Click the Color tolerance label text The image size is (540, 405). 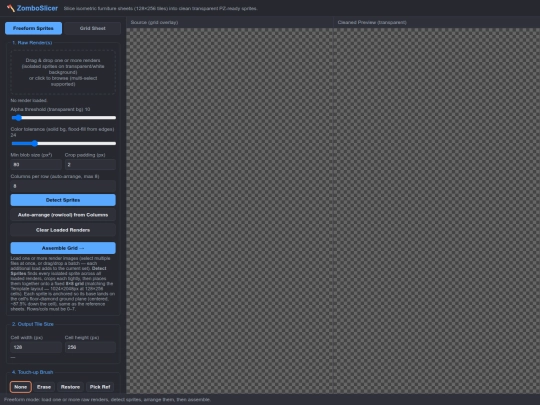pyautogui.click(x=62, y=132)
